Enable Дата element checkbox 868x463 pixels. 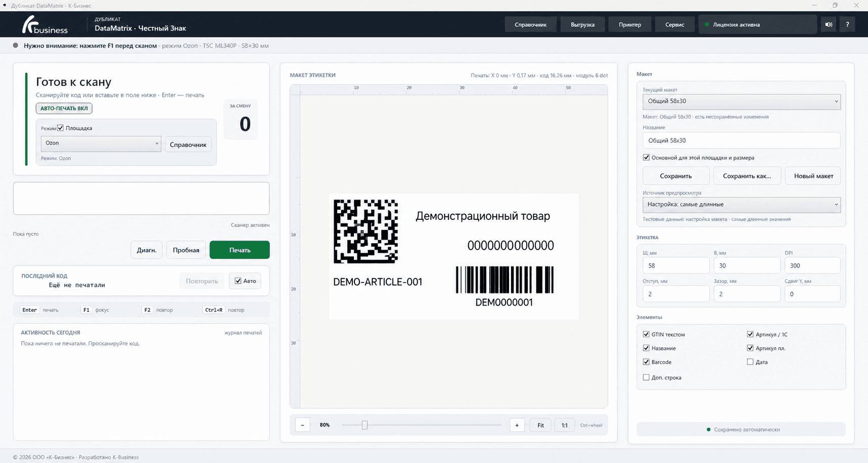click(x=750, y=362)
